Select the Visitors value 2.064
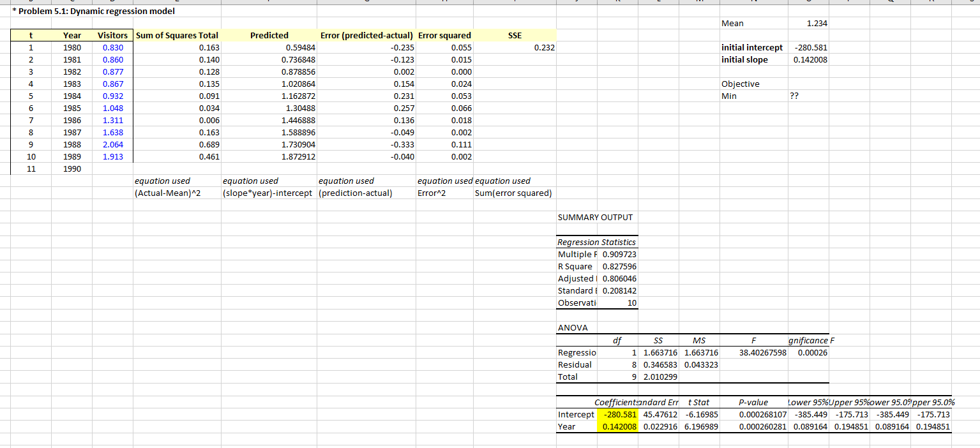980x448 pixels. (113, 144)
